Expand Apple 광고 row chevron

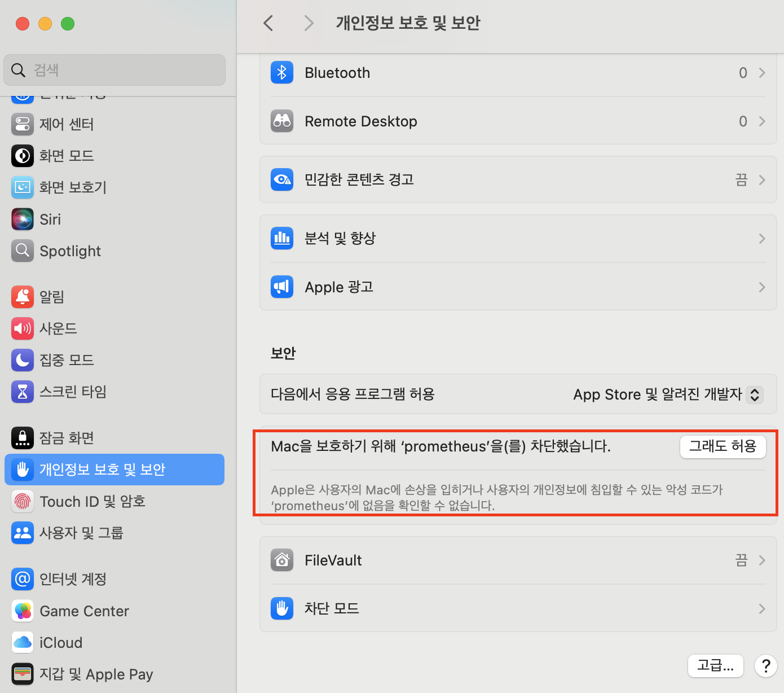tap(762, 287)
